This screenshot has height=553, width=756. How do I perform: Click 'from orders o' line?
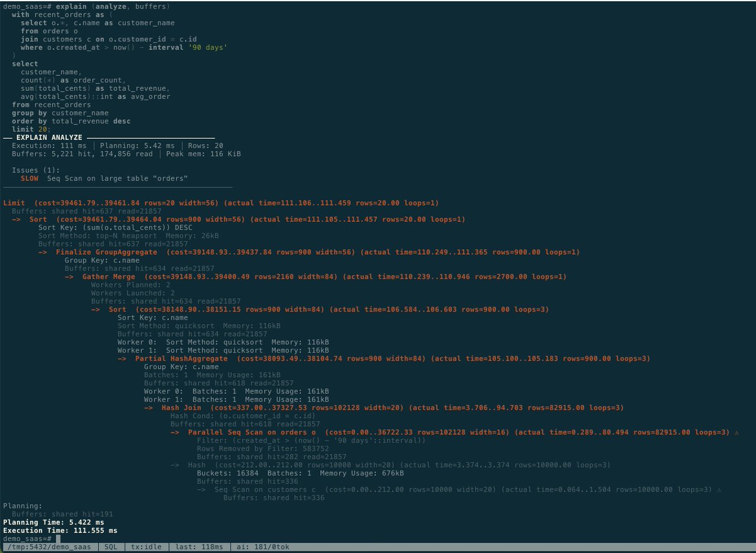[x=49, y=31]
